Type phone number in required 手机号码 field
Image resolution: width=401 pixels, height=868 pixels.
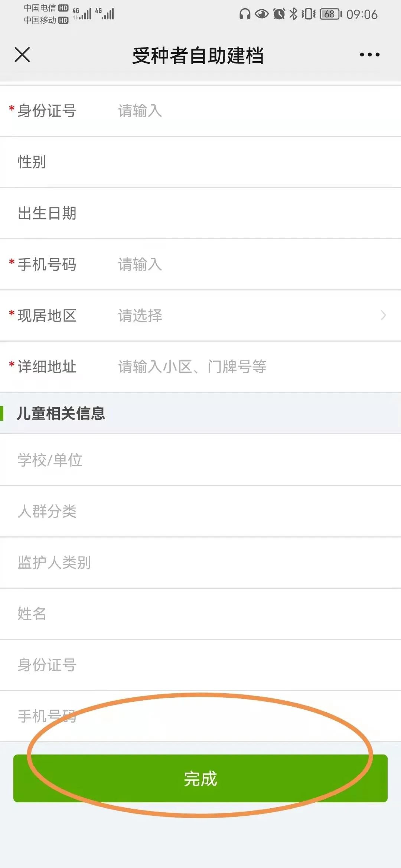(223, 264)
